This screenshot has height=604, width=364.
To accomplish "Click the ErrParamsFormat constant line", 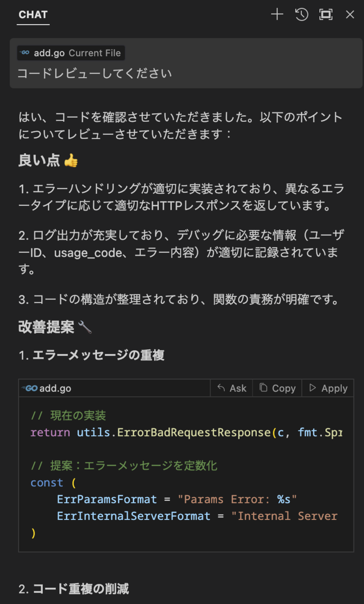I will 177,499.
